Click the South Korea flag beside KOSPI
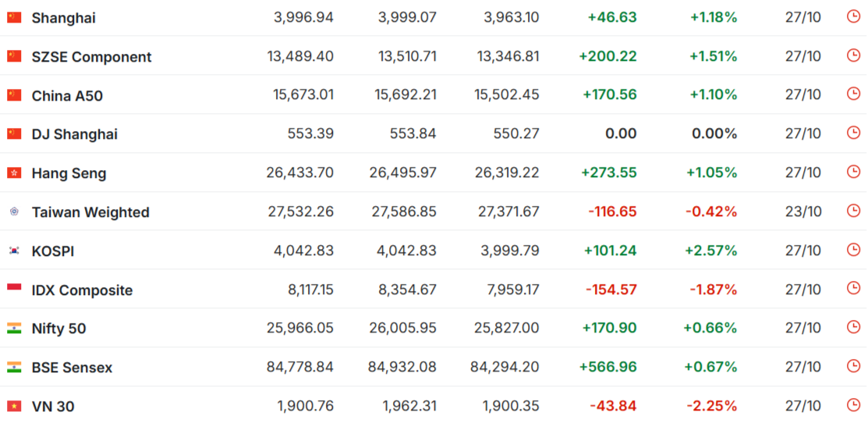 coord(14,251)
